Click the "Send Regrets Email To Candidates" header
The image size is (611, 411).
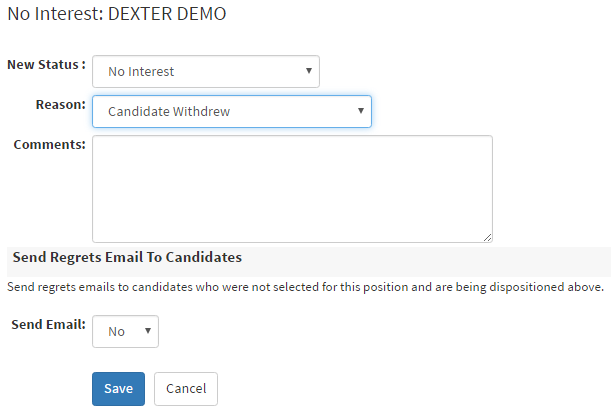coord(127,257)
